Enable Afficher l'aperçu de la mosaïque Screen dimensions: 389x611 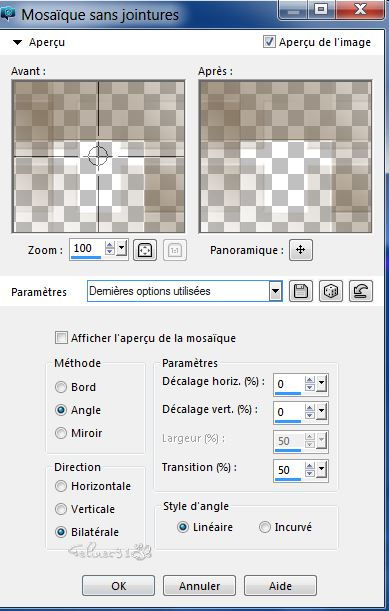tap(61, 337)
